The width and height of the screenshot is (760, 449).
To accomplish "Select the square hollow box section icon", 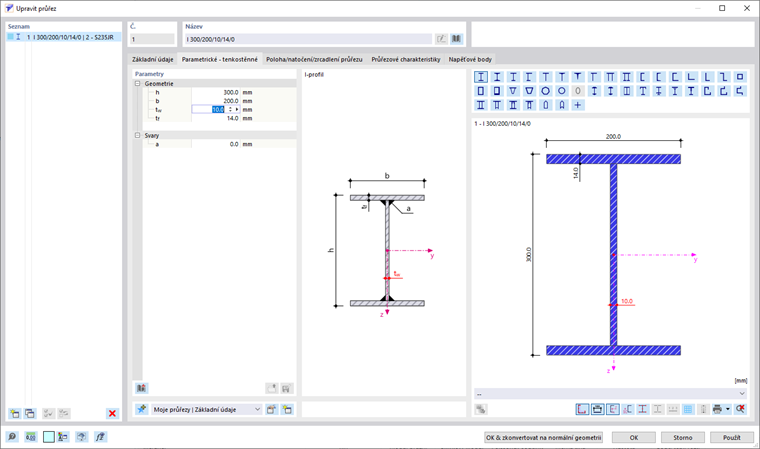I will point(740,77).
